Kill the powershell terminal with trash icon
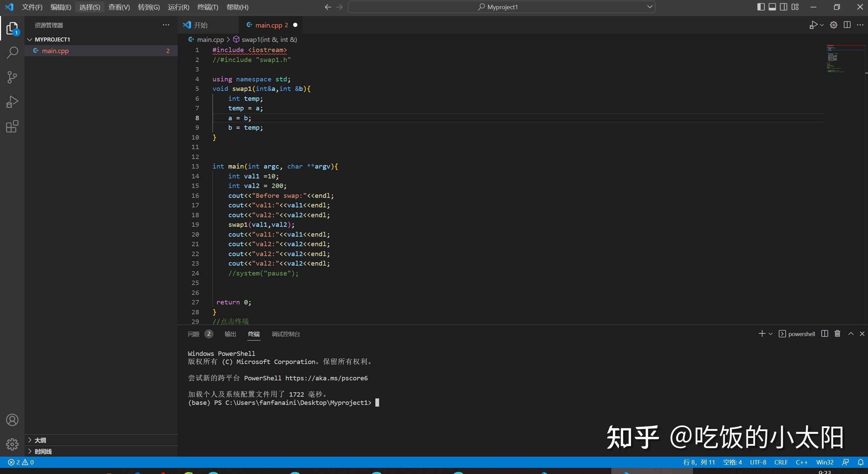This screenshot has height=474, width=868. point(837,334)
